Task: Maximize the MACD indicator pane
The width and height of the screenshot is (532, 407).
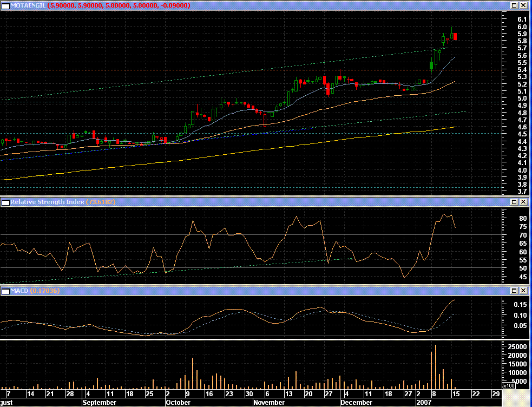Action: click(x=514, y=291)
